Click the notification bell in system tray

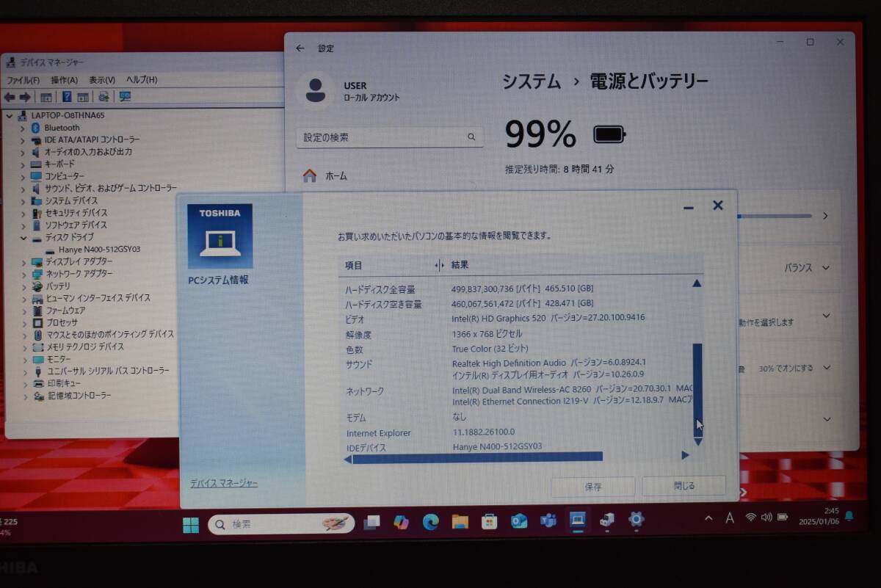[x=849, y=515]
